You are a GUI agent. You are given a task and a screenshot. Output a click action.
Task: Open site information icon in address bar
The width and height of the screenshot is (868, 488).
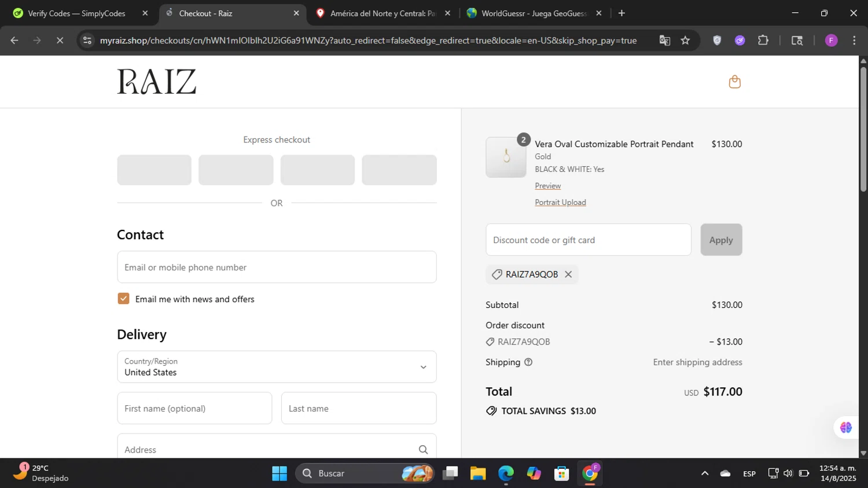[x=87, y=41]
